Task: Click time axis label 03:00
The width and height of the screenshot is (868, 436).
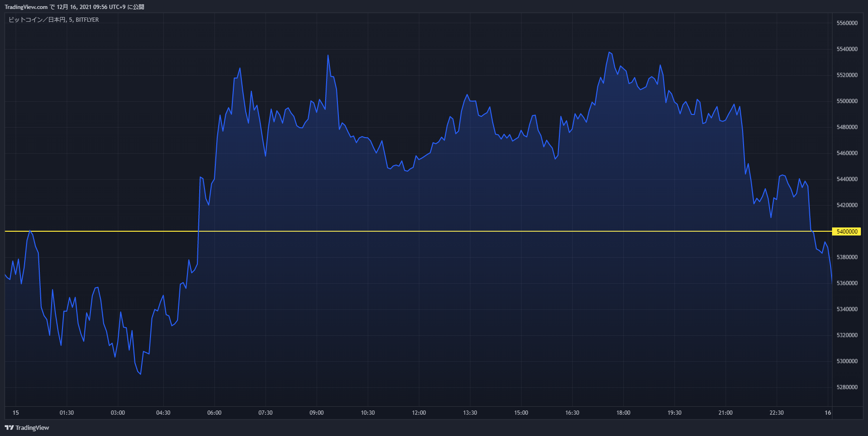Action: coord(118,413)
